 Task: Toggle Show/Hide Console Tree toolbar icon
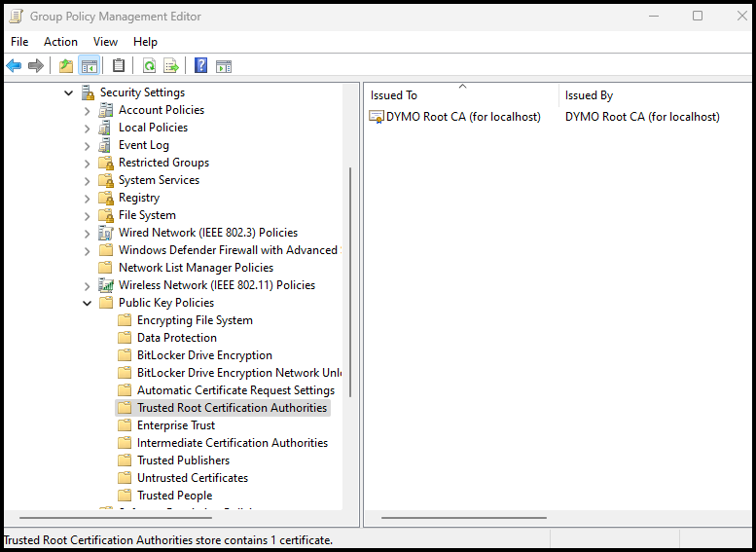[x=90, y=65]
